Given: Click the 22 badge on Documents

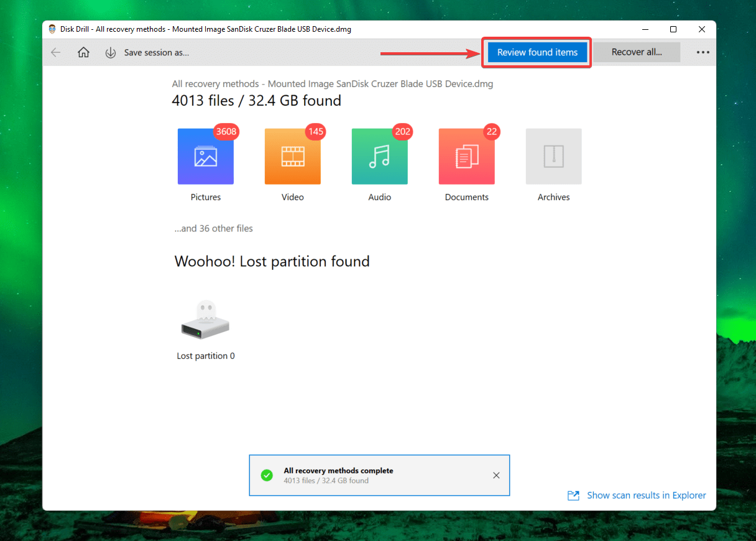Looking at the screenshot, I should point(492,132).
